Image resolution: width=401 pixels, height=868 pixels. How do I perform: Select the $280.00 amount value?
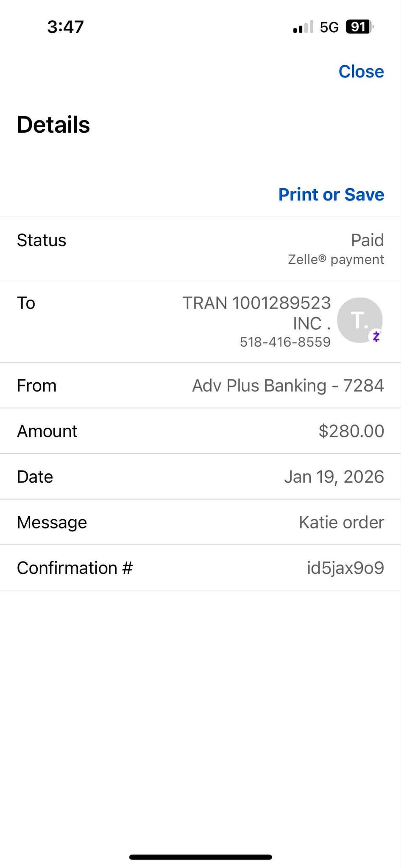tap(351, 431)
